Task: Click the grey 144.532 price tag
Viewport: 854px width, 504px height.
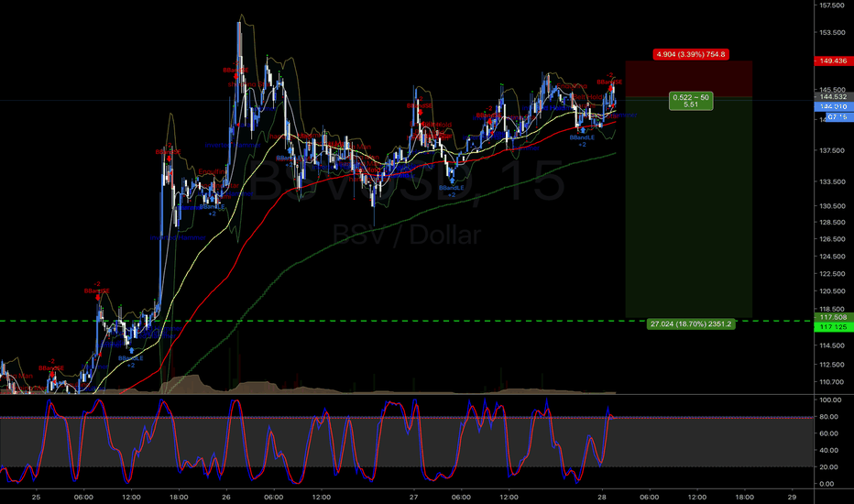Action: tap(833, 97)
